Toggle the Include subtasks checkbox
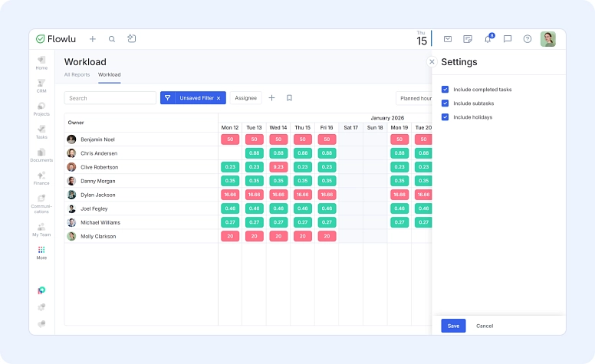 coord(445,103)
